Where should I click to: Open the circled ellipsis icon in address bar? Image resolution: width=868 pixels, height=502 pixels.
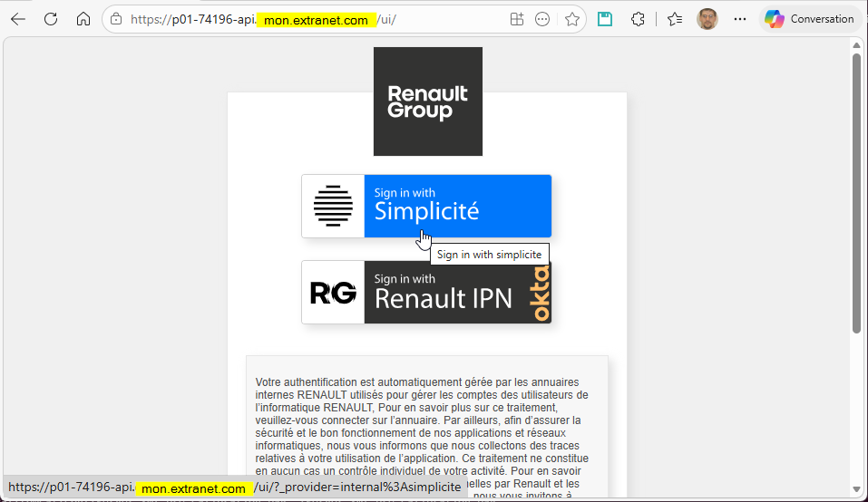[542, 19]
